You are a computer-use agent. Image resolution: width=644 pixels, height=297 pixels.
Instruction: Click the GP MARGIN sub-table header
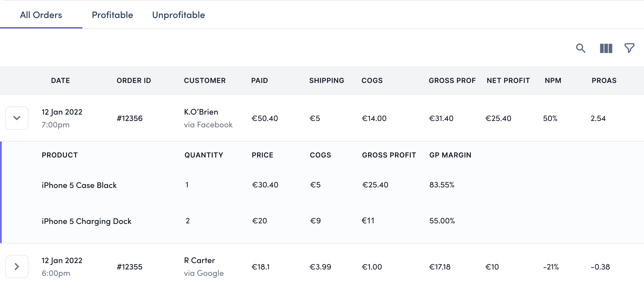[x=450, y=155]
